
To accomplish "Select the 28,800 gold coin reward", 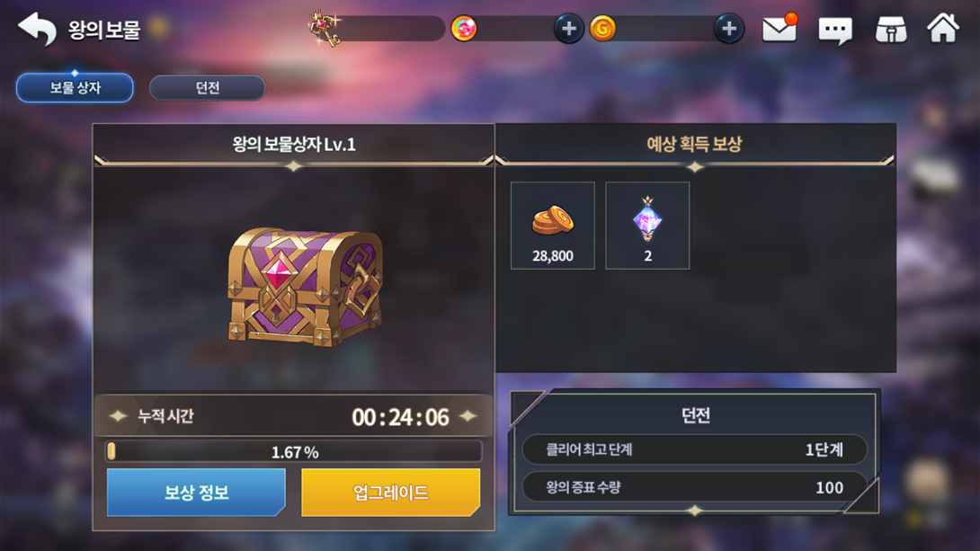I will [x=553, y=226].
